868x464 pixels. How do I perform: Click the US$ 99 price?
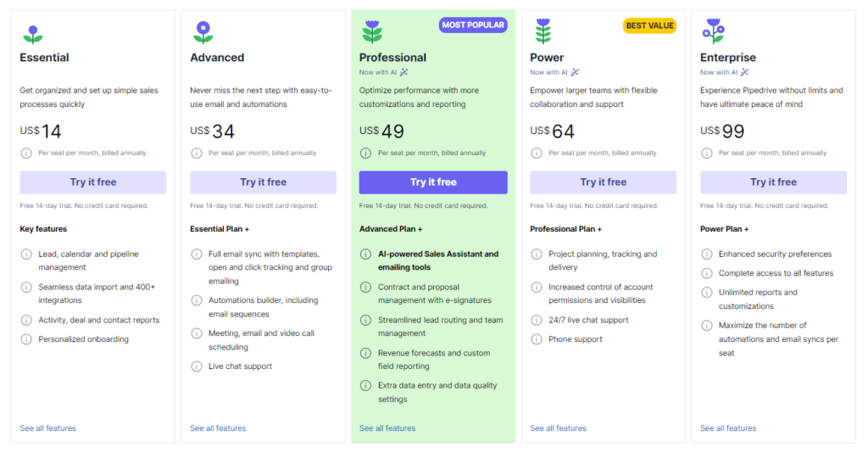pos(722,131)
